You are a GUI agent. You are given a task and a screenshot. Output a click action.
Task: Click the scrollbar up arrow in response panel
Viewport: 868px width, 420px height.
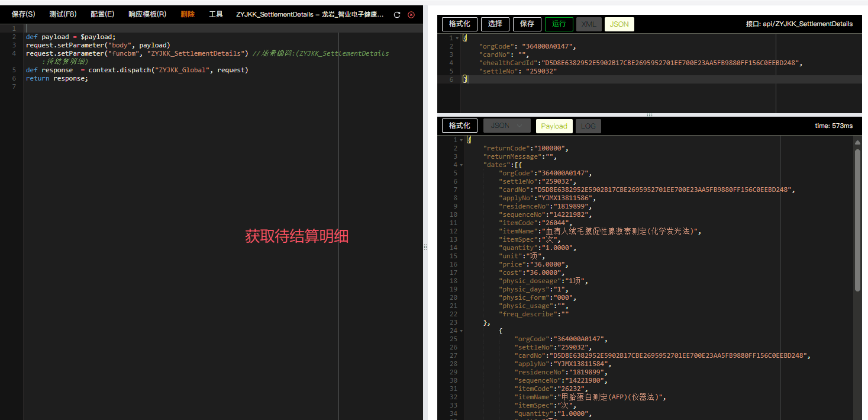click(x=857, y=142)
